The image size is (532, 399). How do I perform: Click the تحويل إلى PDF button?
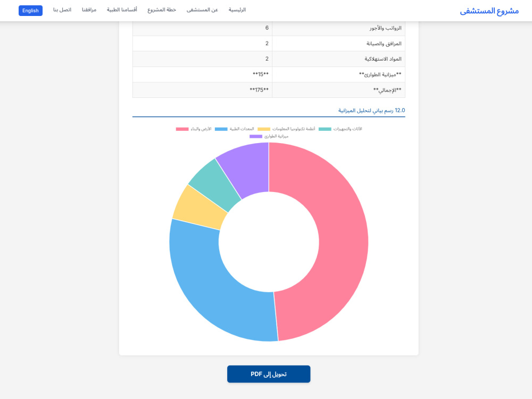pos(269,374)
